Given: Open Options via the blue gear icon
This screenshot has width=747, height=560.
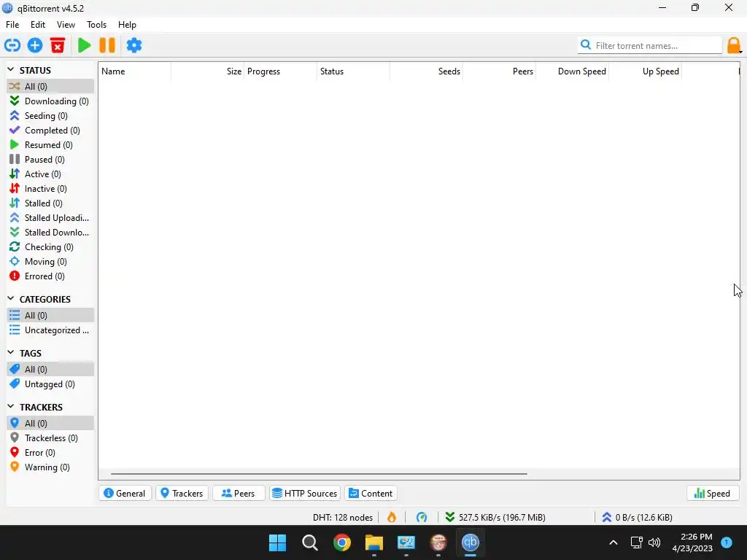Looking at the screenshot, I should point(134,45).
